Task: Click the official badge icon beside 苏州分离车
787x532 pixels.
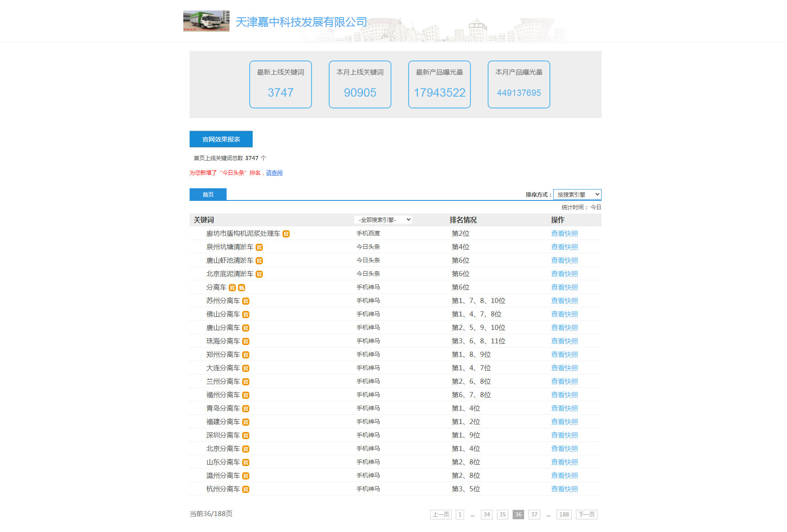Action: 246,301
